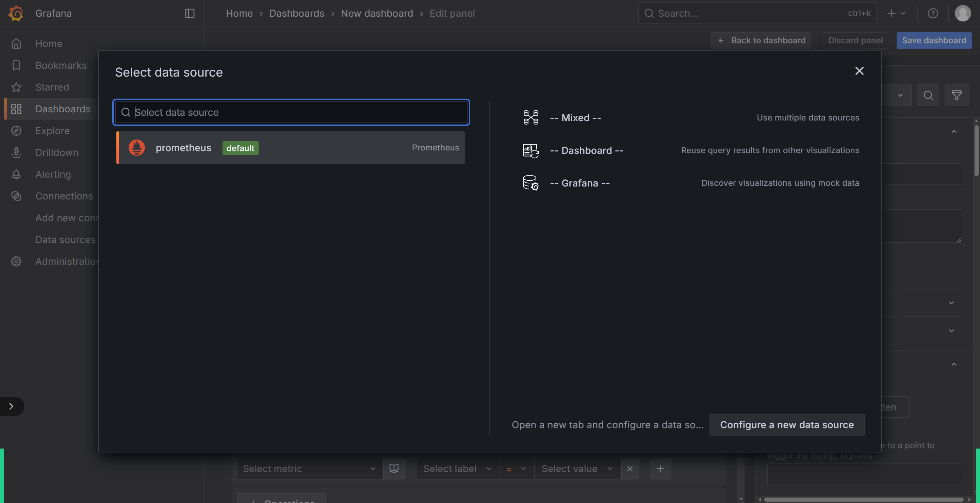This screenshot has width=980, height=503.
Task: Click the Grafana database icon
Action: [531, 183]
